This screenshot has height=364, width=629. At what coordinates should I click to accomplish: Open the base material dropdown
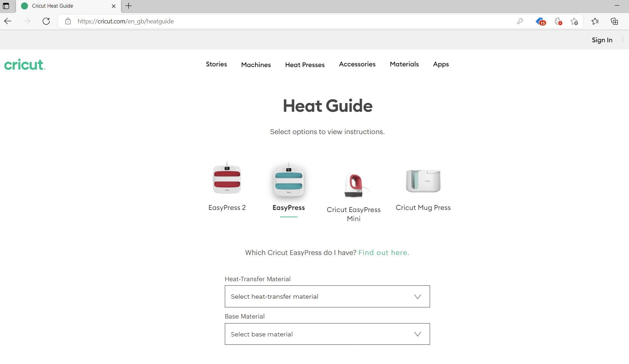327,334
